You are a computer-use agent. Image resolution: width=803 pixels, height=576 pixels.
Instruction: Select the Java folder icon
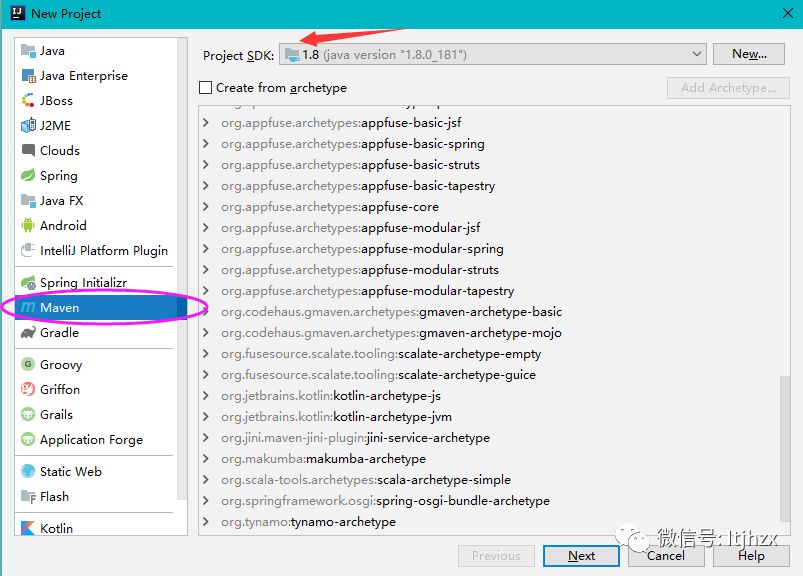[28, 51]
